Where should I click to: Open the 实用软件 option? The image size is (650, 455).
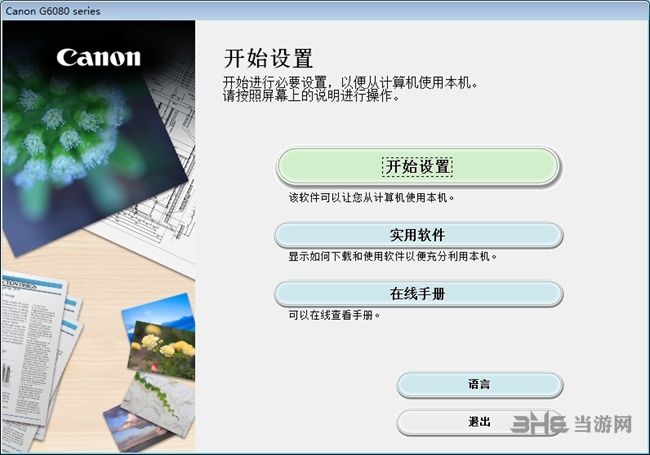(418, 235)
